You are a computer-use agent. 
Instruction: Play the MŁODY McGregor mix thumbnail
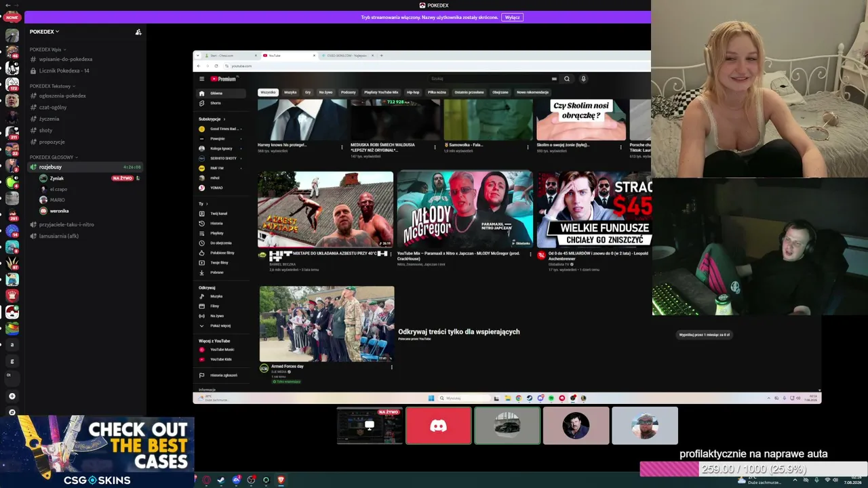[x=465, y=209]
